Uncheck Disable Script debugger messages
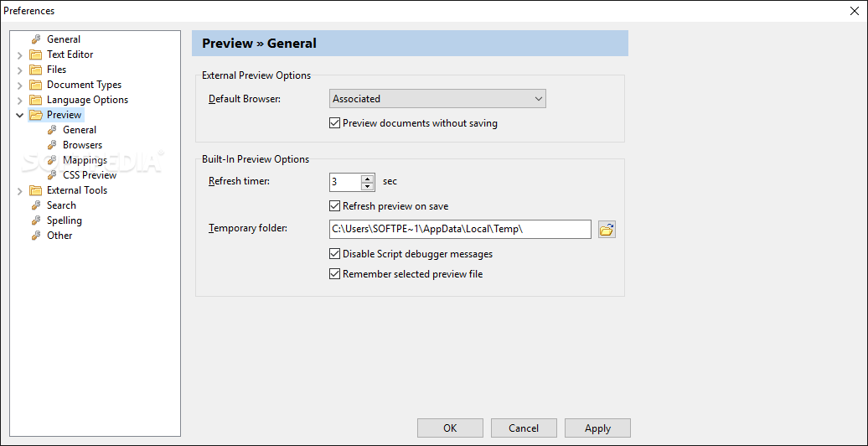Viewport: 868px width, 446px height. tap(334, 254)
